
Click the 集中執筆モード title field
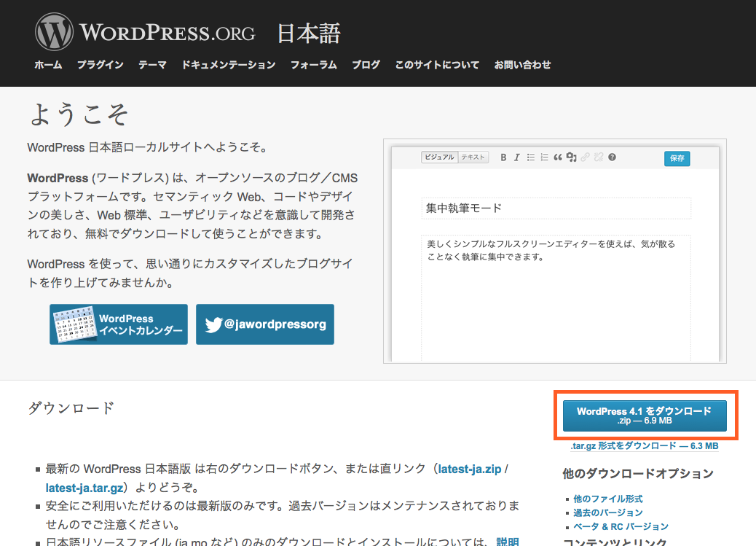click(556, 208)
